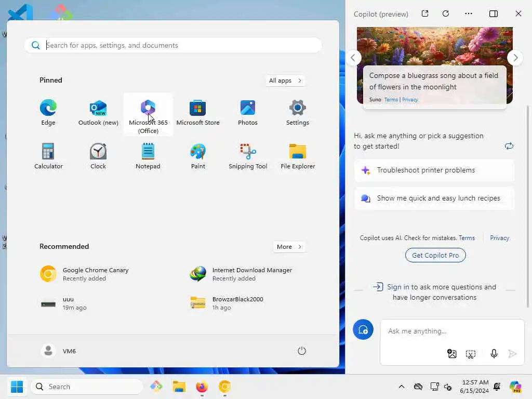Open Suno Terms link
Viewport: 532px width, 399px height.
click(x=391, y=100)
